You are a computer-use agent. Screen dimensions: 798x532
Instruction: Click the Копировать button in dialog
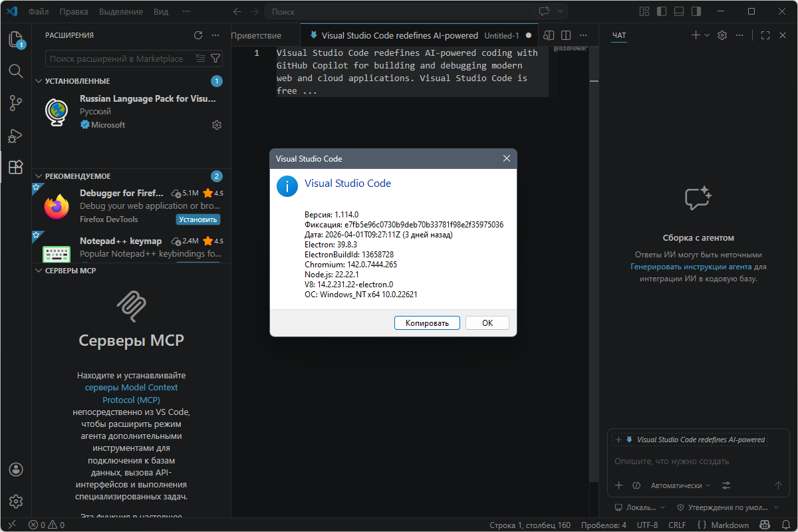coord(427,323)
